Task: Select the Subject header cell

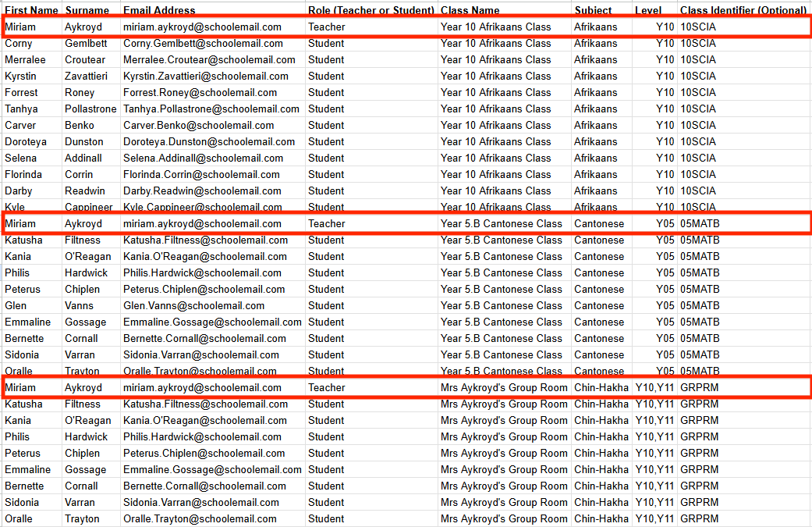Action: 601,10
